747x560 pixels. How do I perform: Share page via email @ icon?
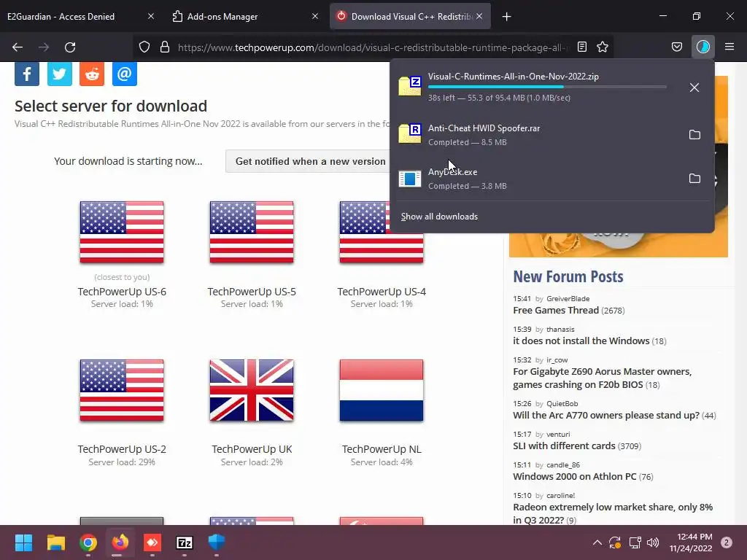click(124, 74)
